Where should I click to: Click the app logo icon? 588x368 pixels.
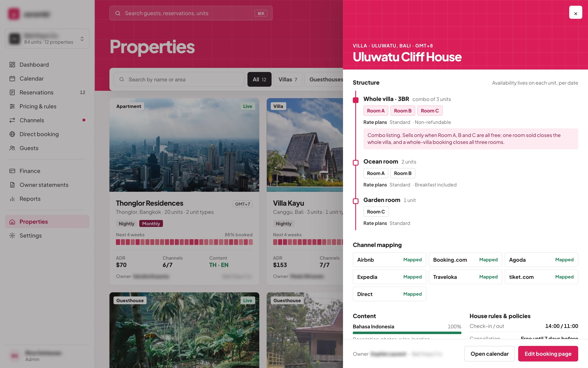pos(14,14)
